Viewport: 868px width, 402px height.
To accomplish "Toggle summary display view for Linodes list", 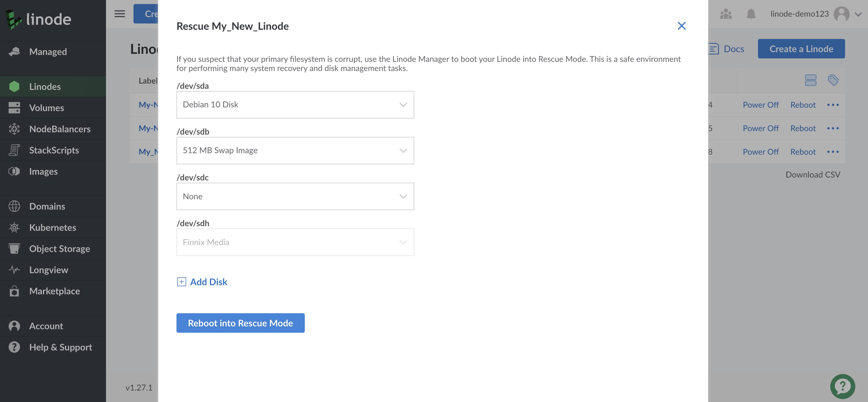I will point(811,80).
